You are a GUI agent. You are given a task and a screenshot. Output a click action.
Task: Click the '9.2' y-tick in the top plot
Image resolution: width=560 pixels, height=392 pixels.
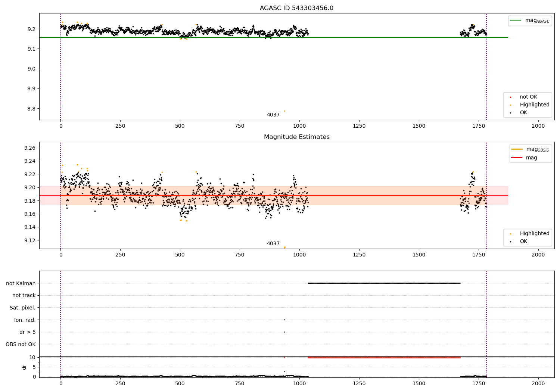(x=31, y=29)
